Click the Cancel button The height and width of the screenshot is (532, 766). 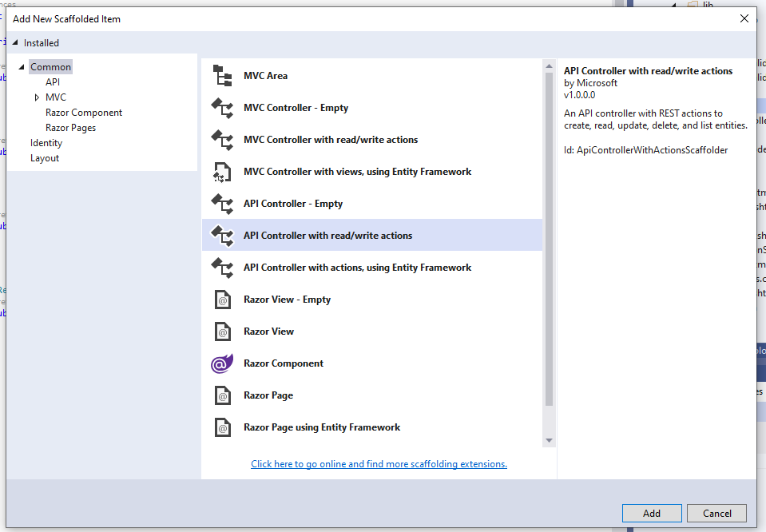(x=716, y=513)
